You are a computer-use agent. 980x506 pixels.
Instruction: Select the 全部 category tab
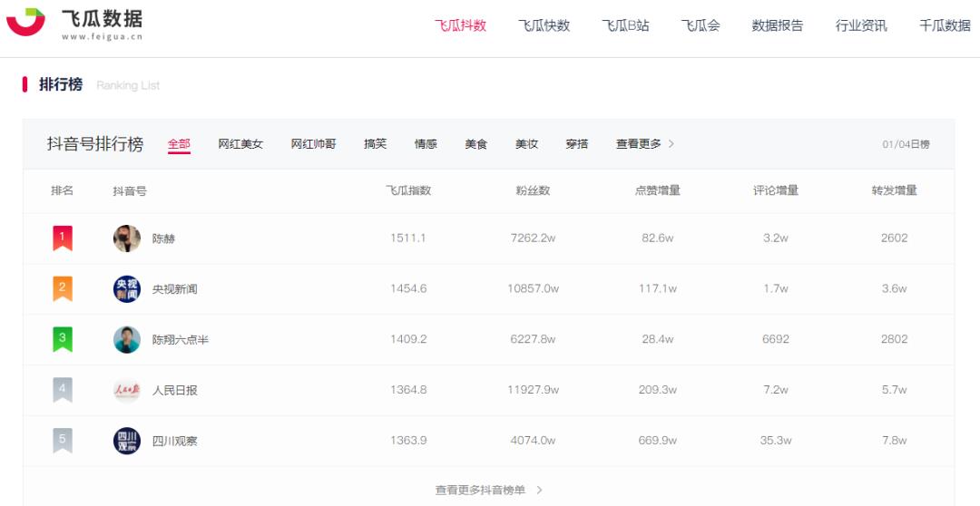tap(179, 144)
